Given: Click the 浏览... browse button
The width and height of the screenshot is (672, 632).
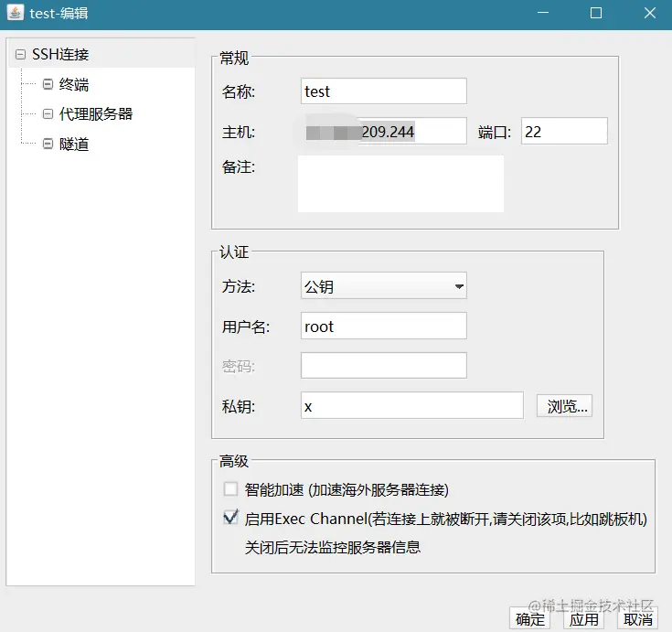Looking at the screenshot, I should pyautogui.click(x=564, y=405).
